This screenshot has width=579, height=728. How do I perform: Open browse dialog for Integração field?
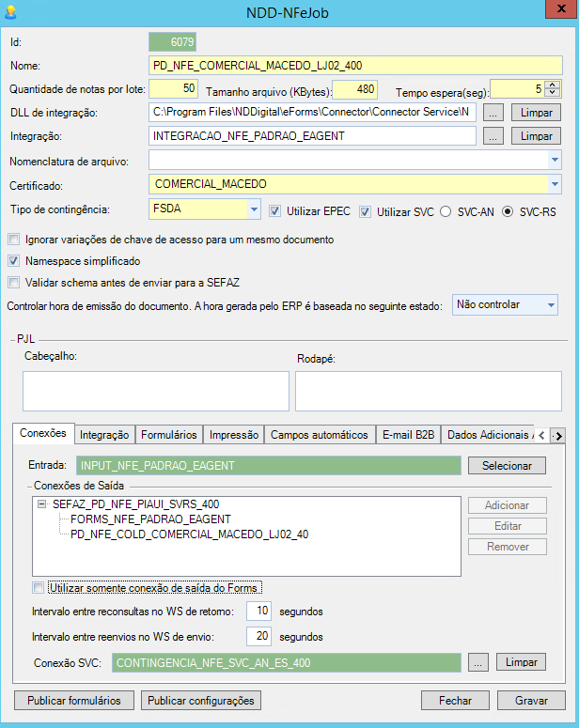point(494,135)
